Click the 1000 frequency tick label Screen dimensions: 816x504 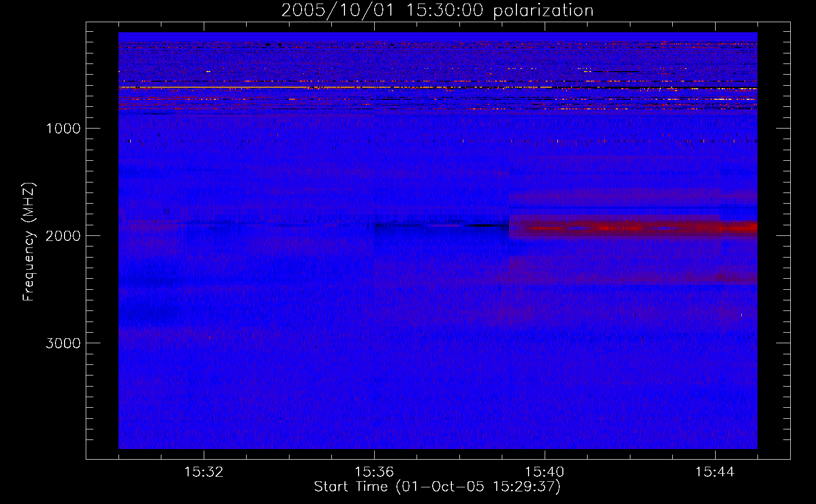(63, 129)
